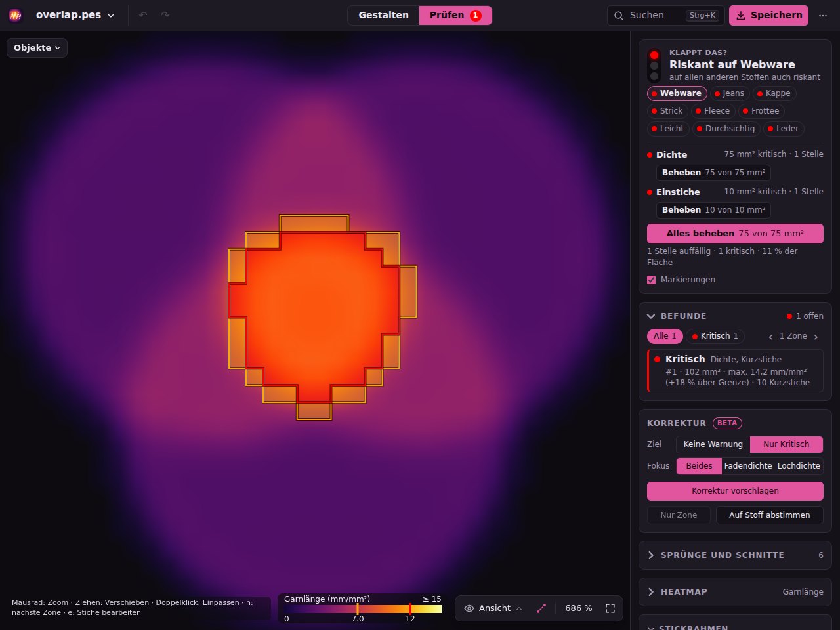Switch to the Prüfen tab
This screenshot has width=840, height=630.
pos(455,15)
